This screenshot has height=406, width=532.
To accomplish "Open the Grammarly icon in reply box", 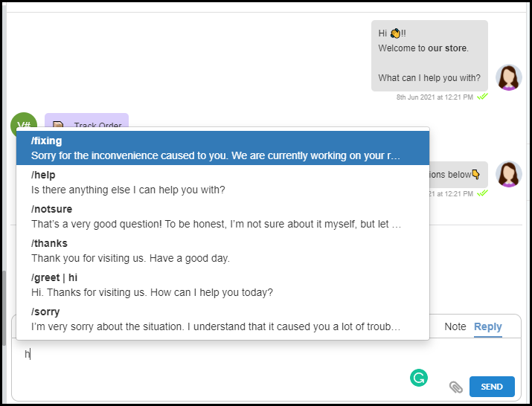I will point(419,378).
